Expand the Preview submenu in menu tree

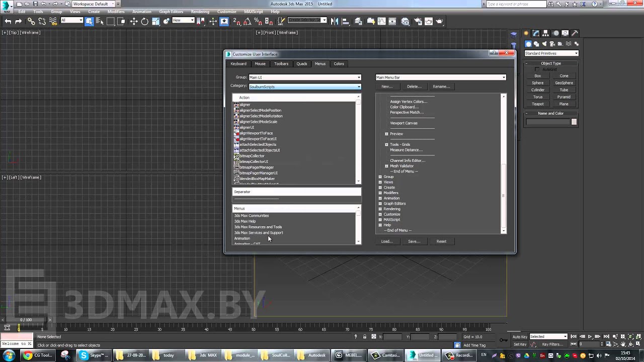[x=386, y=134]
